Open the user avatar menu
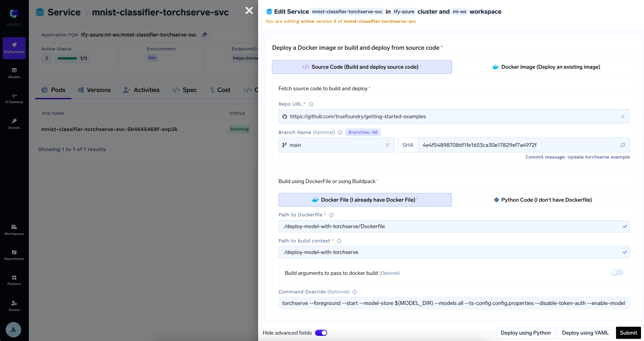Image resolution: width=644 pixels, height=341 pixels. point(13,329)
